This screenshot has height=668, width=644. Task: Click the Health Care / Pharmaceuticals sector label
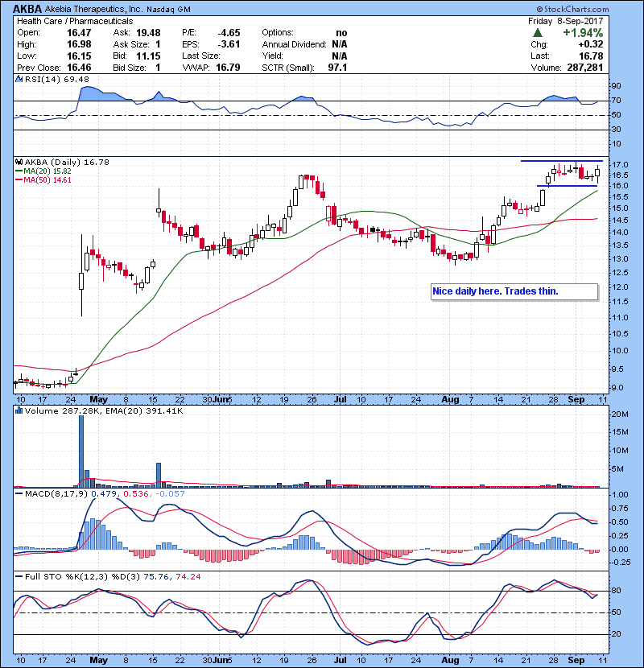point(75,21)
